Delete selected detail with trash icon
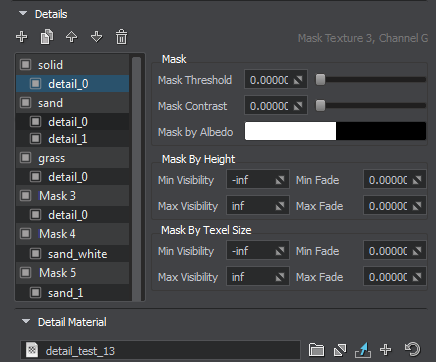436x362 pixels. click(x=121, y=37)
